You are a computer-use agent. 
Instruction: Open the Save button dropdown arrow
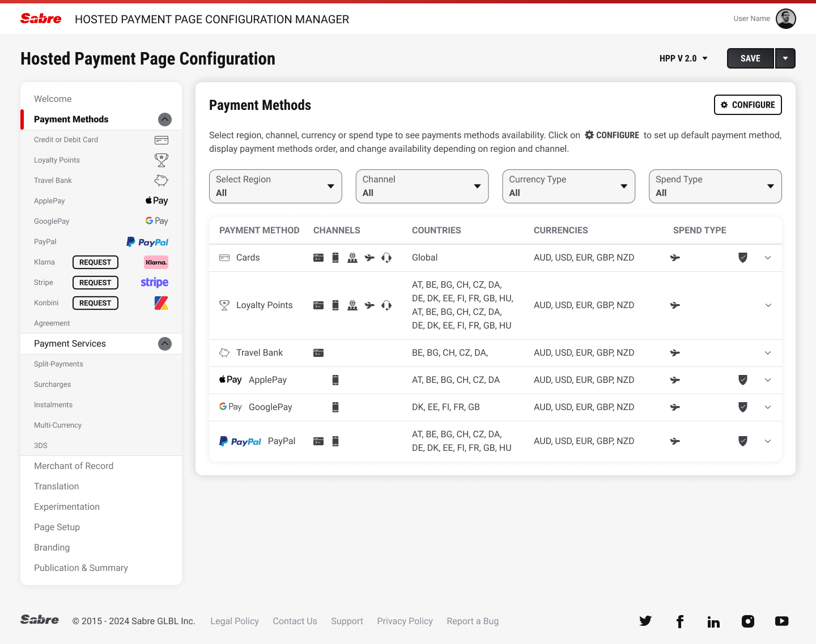[785, 58]
